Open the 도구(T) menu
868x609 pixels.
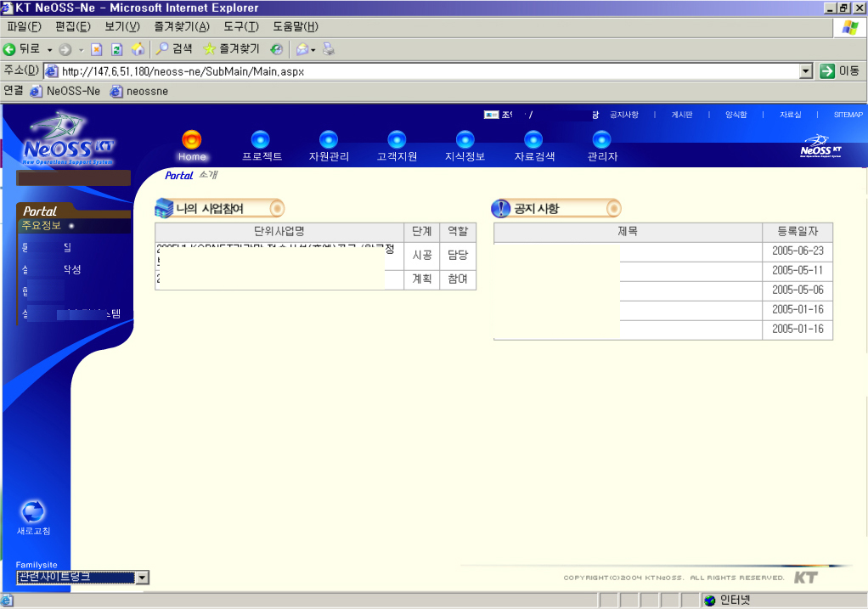(x=240, y=26)
